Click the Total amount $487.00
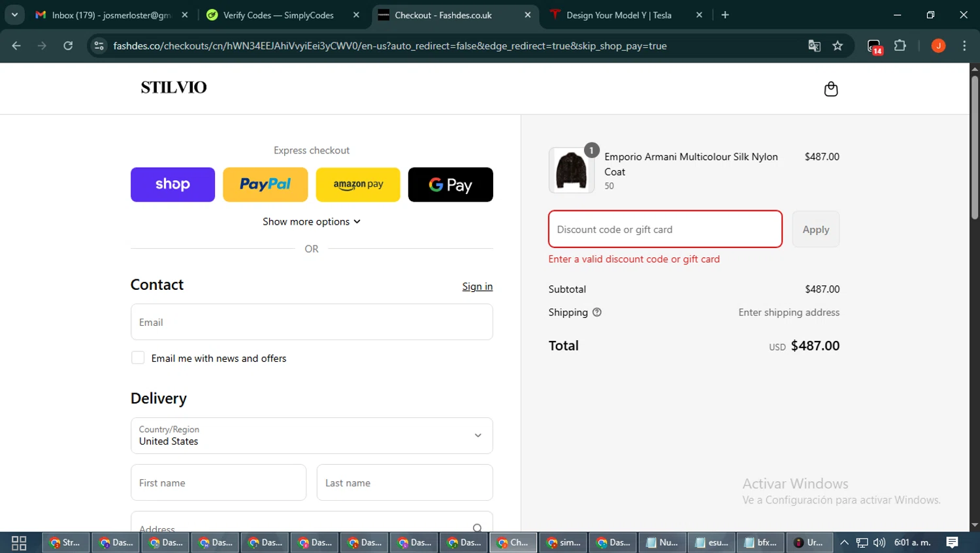980x553 pixels. click(815, 345)
